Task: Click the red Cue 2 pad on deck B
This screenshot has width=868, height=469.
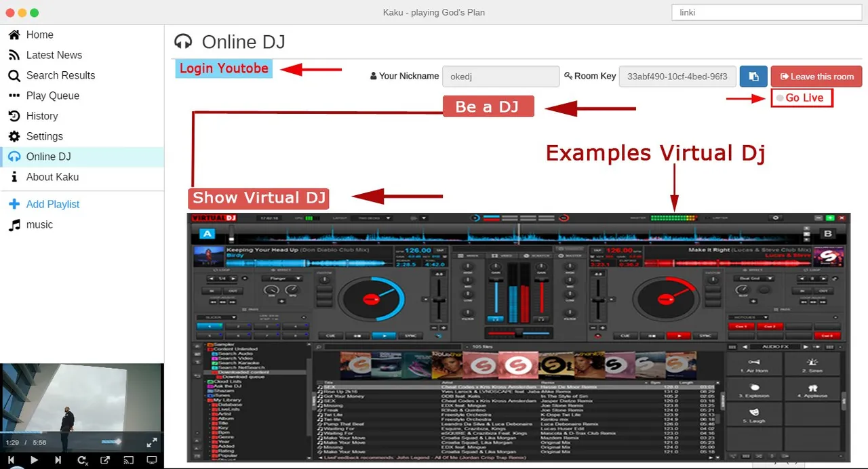Action: click(770, 326)
